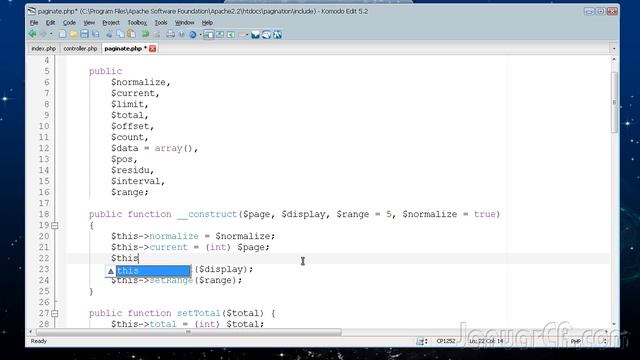Select the paginate.php tab
Screen dimensions: 640x360
(123, 49)
